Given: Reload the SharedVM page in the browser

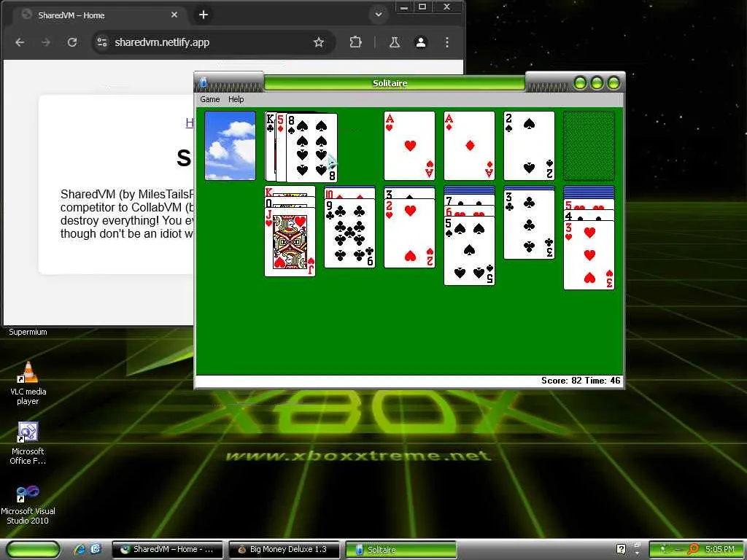Looking at the screenshot, I should 72,42.
